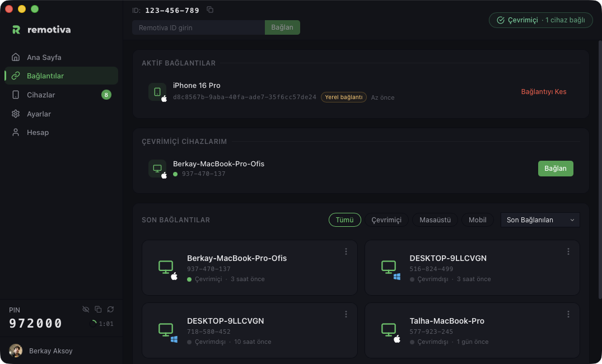The height and width of the screenshot is (364, 602).
Task: Click the SON BAĞLANTILAR section heading
Action: point(176,220)
